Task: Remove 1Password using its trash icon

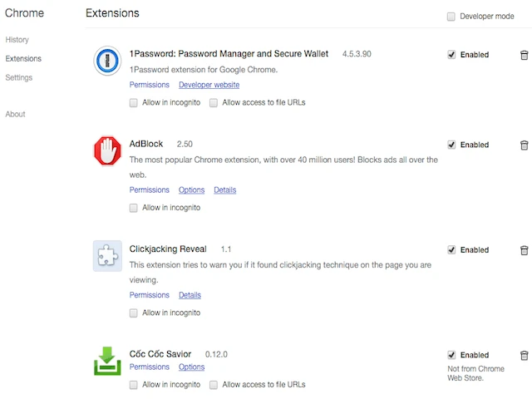Action: click(x=524, y=55)
